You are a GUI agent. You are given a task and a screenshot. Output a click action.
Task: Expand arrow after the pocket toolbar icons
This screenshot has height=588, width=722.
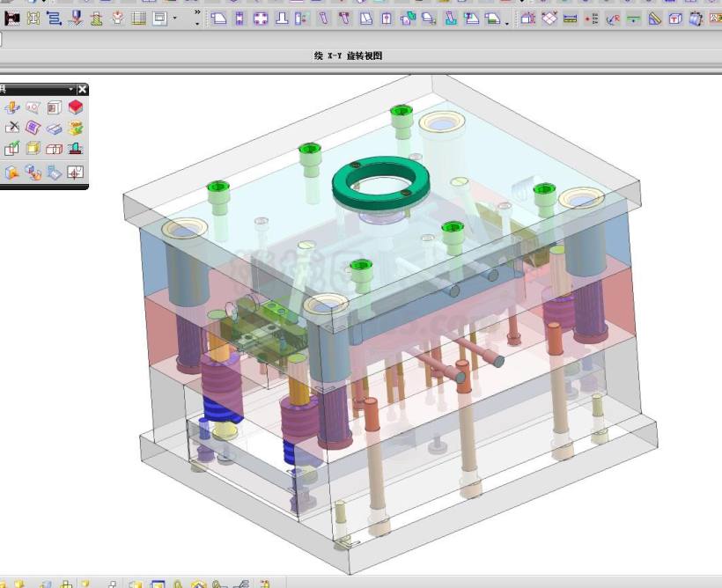507,23
